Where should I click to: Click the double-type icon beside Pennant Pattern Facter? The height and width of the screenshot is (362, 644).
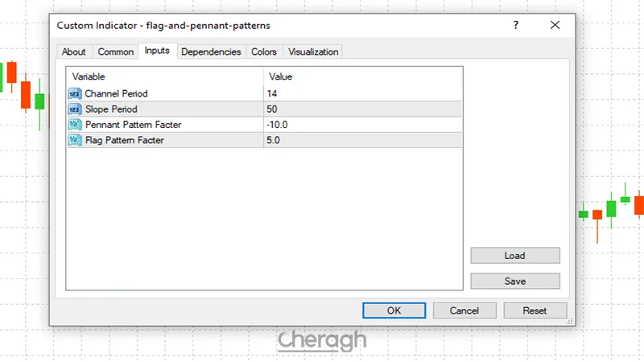[x=75, y=125]
